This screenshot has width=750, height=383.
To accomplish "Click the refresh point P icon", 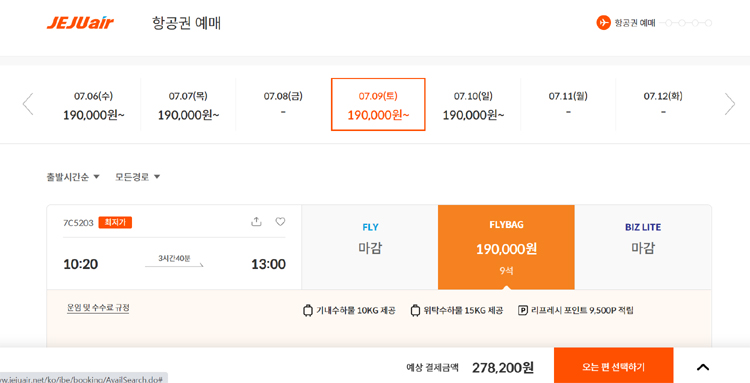I will click(x=523, y=311).
